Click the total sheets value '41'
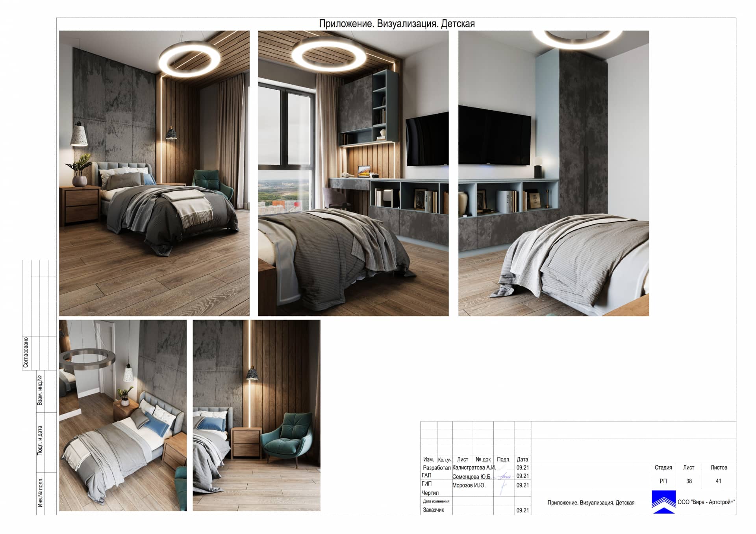 pos(718,481)
